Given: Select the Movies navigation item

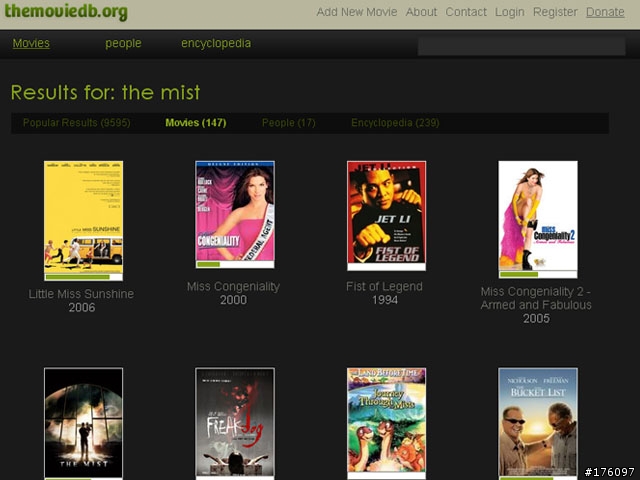Looking at the screenshot, I should [31, 43].
